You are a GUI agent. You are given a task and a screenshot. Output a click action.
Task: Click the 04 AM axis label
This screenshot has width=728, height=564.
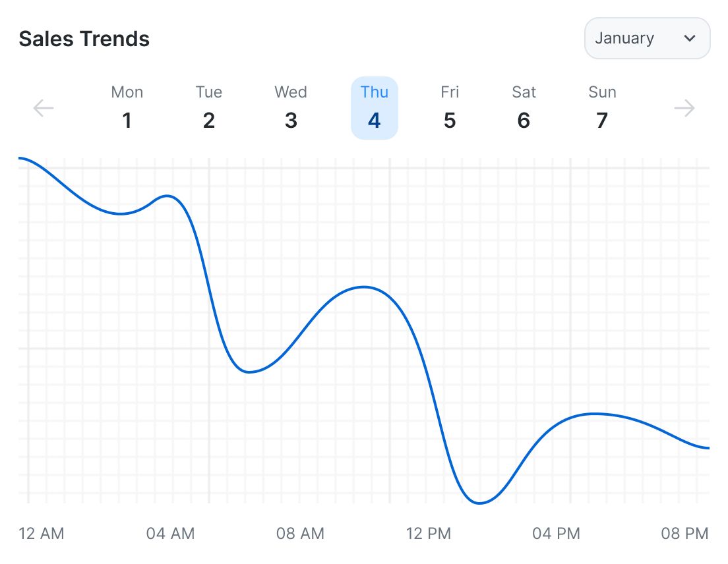[170, 533]
